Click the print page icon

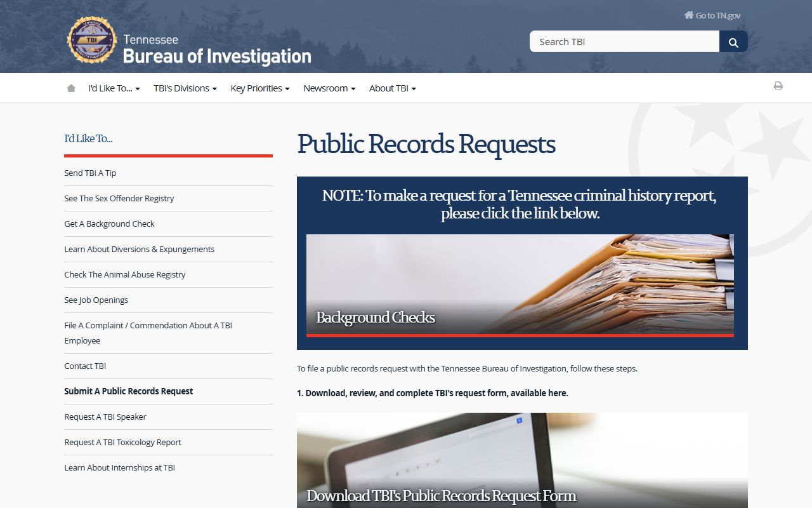coord(778,86)
